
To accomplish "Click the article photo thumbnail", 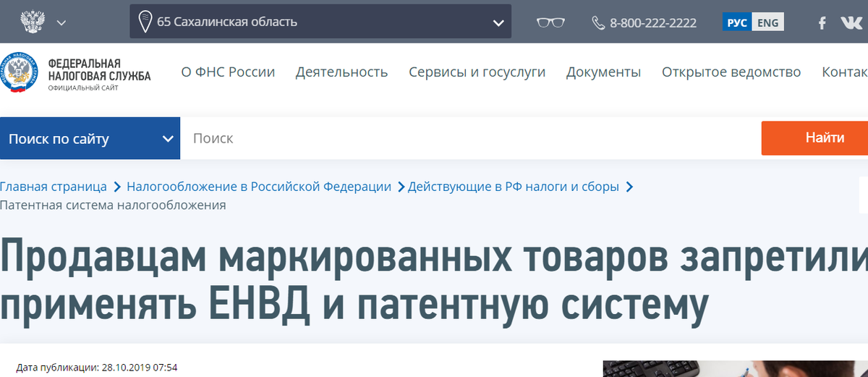I will tap(735, 369).
